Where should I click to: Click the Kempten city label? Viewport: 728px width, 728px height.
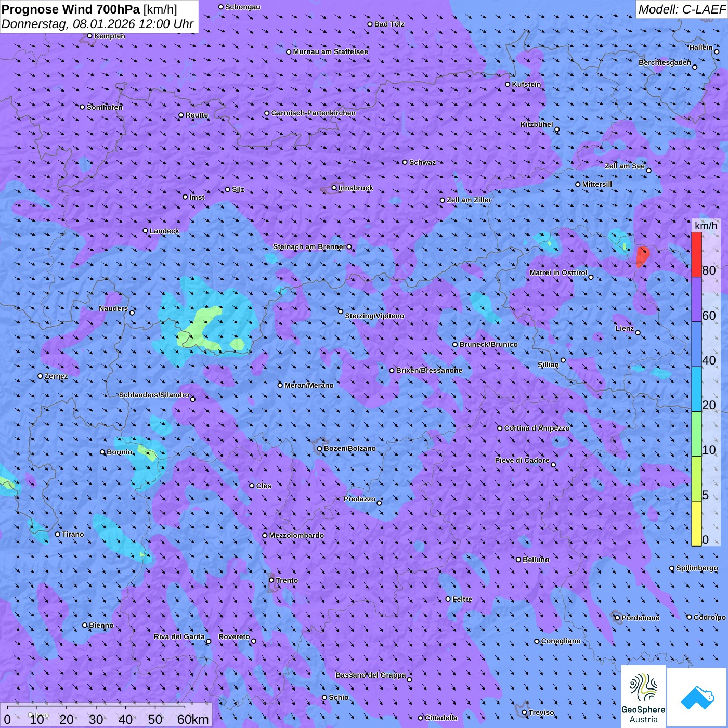[x=110, y=36]
